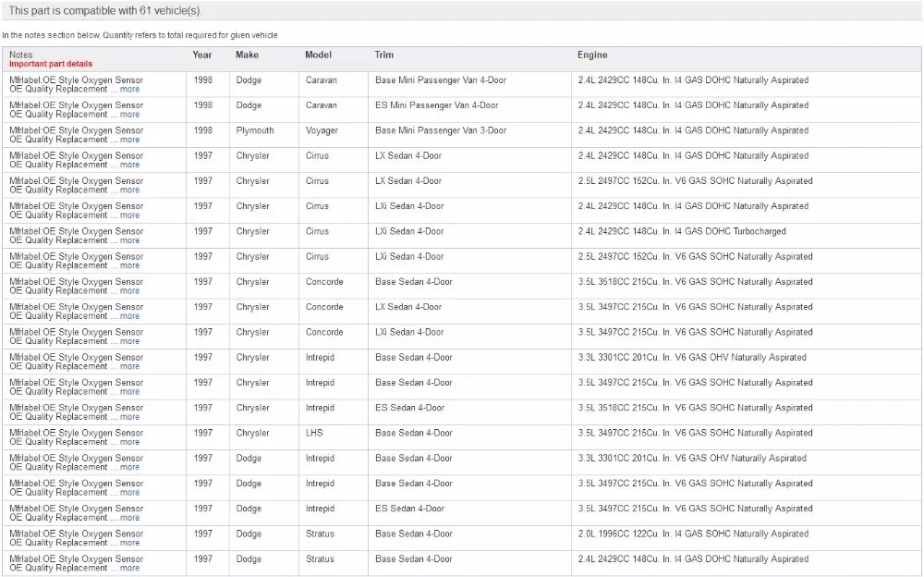Select the '2.4L DOHC Turbocharged' engine cell
Screen dimensions: 924x577
pos(682,231)
